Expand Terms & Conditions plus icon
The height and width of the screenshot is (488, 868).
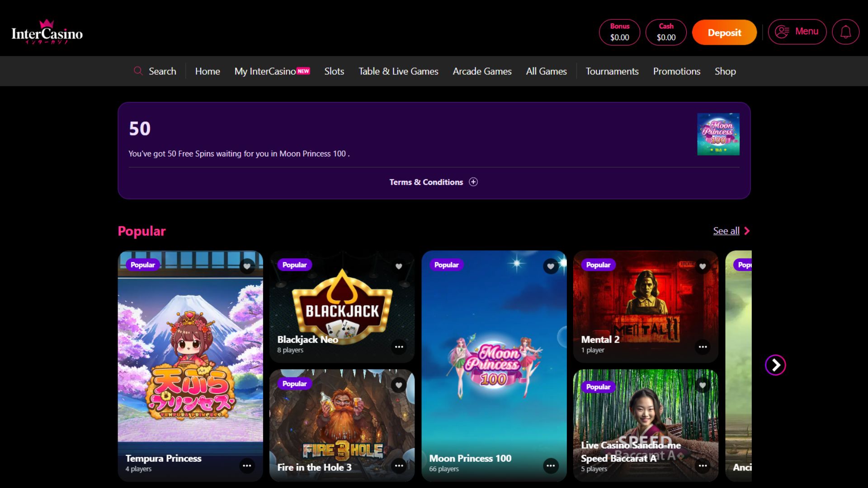(473, 182)
